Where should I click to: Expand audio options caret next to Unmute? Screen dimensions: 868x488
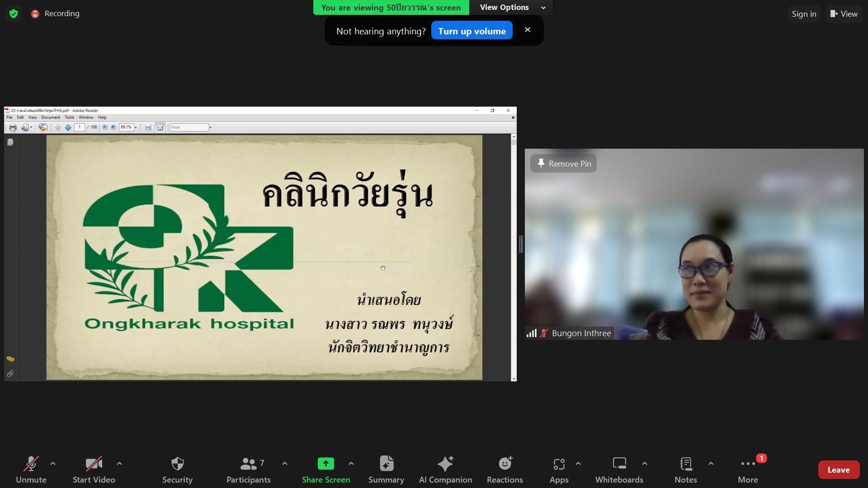[53, 464]
